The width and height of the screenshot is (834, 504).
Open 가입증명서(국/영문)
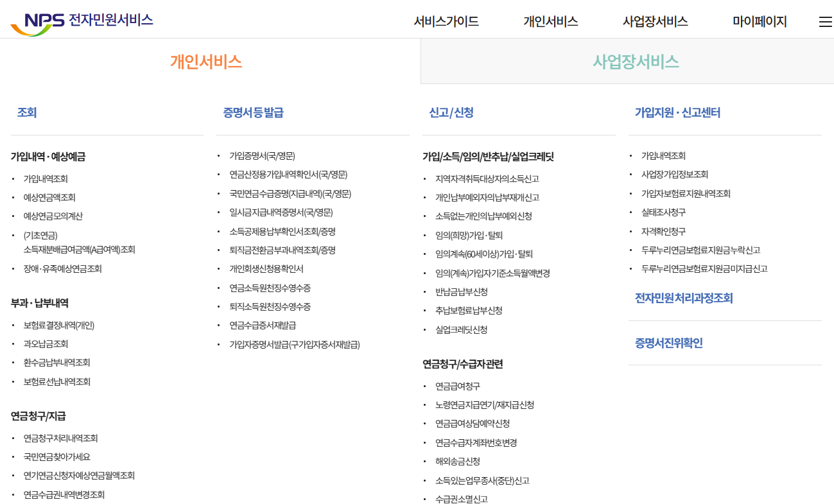[261, 155]
